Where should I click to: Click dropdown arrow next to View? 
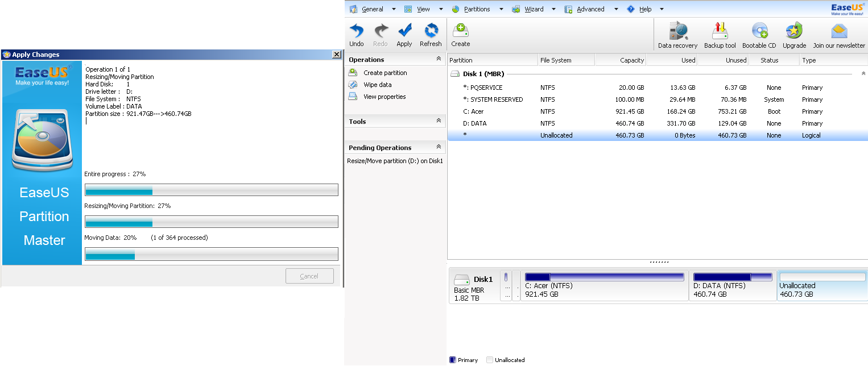(441, 9)
